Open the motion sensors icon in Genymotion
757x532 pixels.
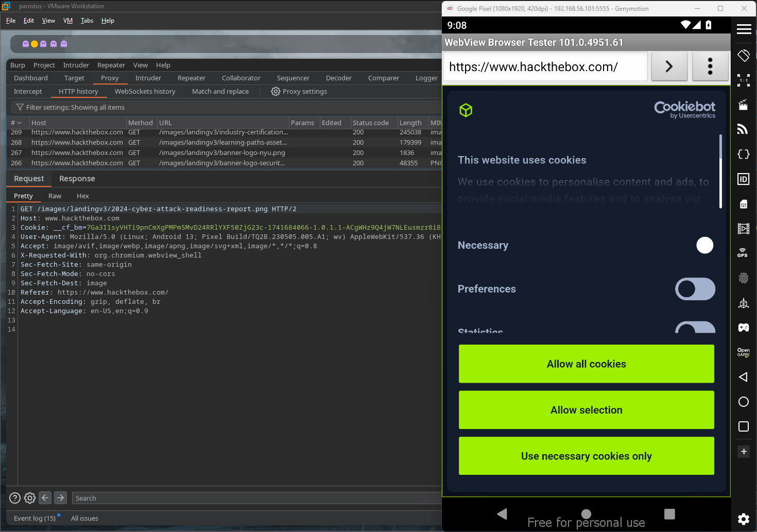point(744,303)
